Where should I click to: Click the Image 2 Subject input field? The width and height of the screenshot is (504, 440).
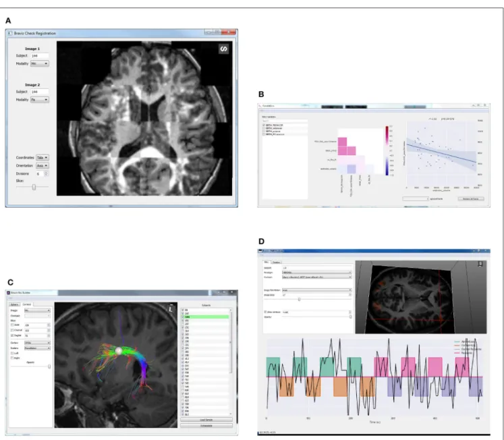point(40,92)
